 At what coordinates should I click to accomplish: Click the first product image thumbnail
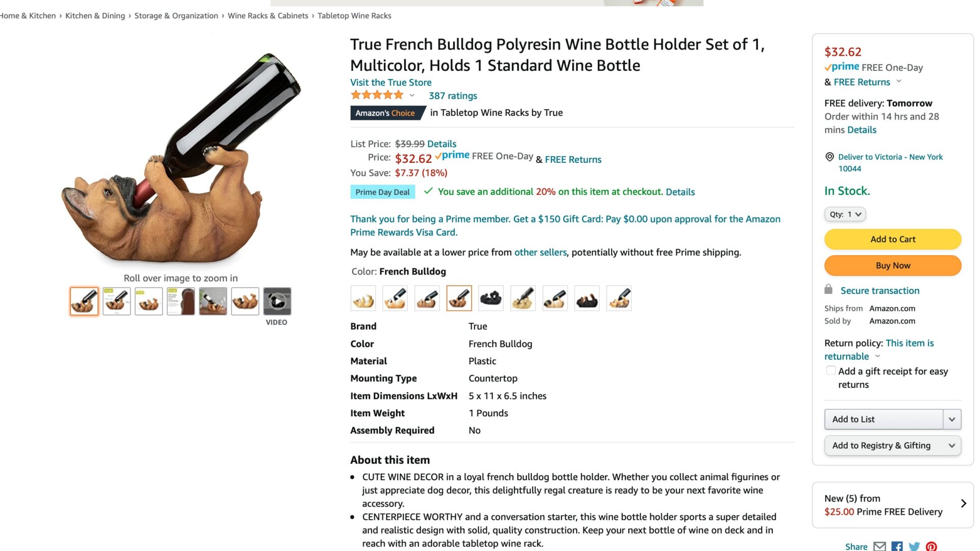(84, 301)
